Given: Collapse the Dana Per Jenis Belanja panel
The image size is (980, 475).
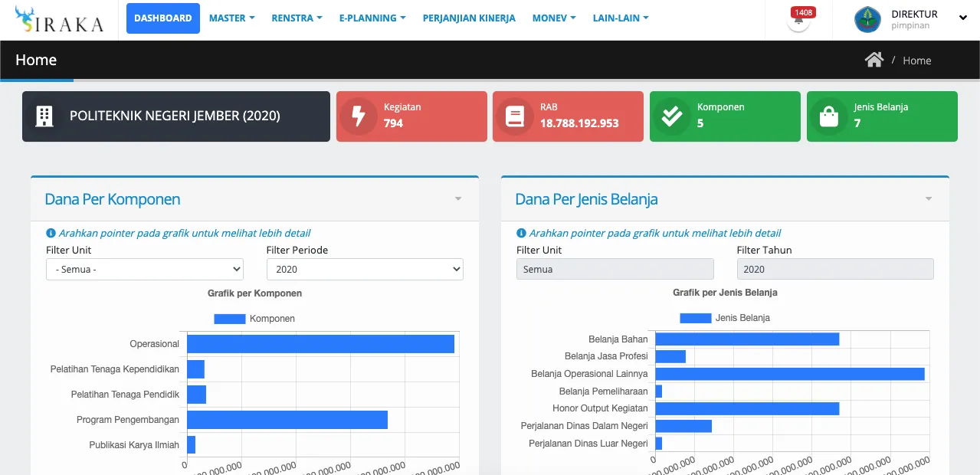Looking at the screenshot, I should 929,199.
